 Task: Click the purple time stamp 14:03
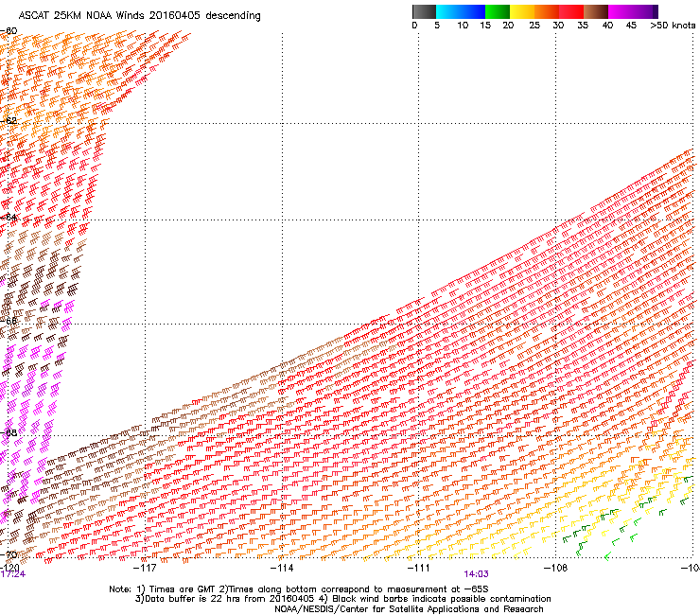[x=477, y=574]
